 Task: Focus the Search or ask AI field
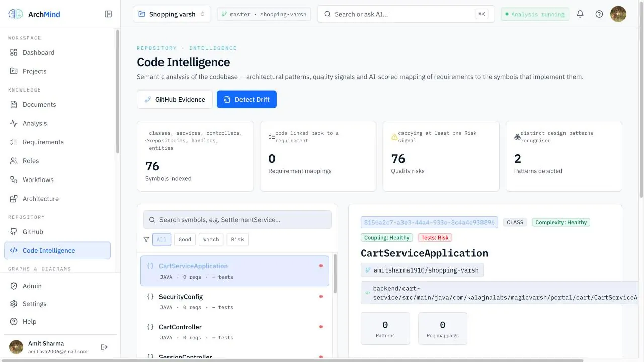(406, 14)
